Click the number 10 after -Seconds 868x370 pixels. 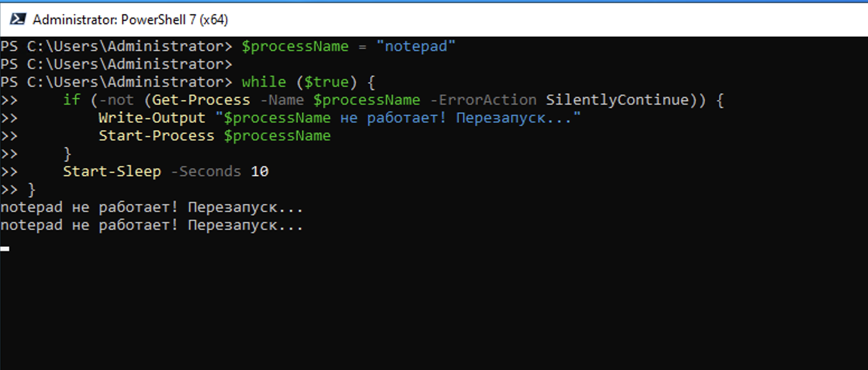(260, 172)
